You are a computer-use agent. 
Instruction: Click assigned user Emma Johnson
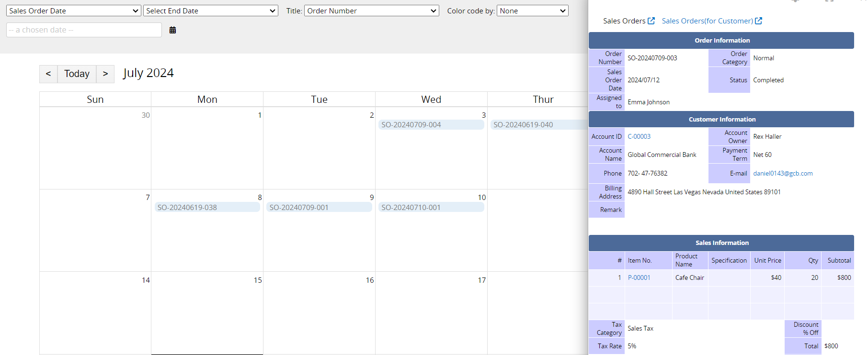click(x=649, y=102)
